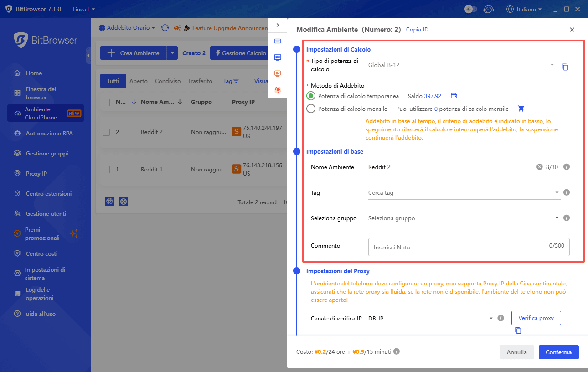Select Potenza di calcolo mensile radio
Screen dimensions: 588x372
tap(311, 109)
